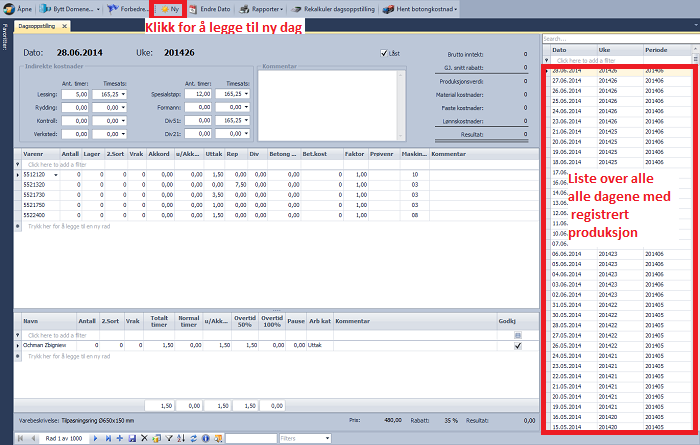Screen dimensions: 700x445
Task: Click the Periode column header
Action: tap(656, 50)
